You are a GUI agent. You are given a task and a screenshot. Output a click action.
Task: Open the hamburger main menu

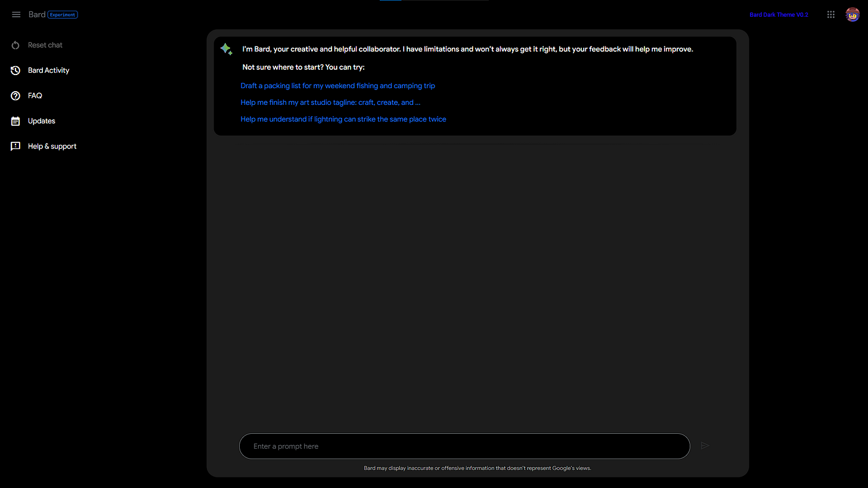[16, 14]
